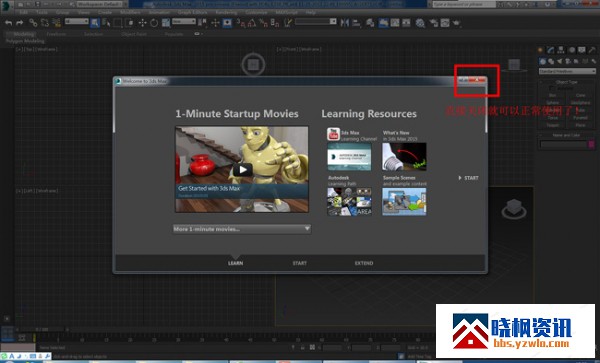Open the Modify command panel tab
The image size is (600, 363).
pos(550,50)
